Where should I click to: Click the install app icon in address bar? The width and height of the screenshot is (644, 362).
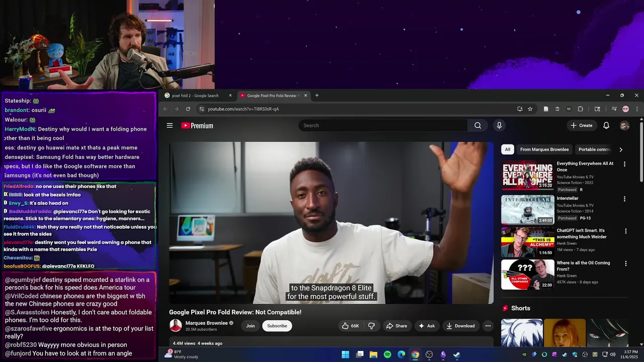coord(520,109)
